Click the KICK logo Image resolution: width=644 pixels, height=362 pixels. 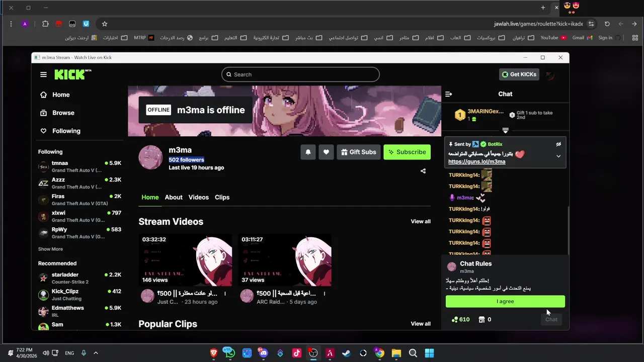click(x=72, y=74)
